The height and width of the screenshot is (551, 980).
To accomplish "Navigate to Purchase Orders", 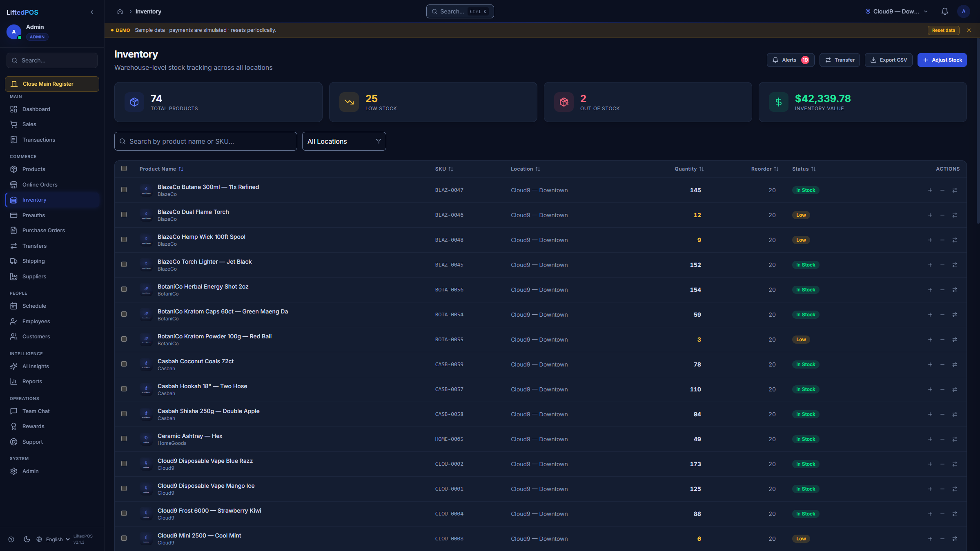I will coord(52,230).
